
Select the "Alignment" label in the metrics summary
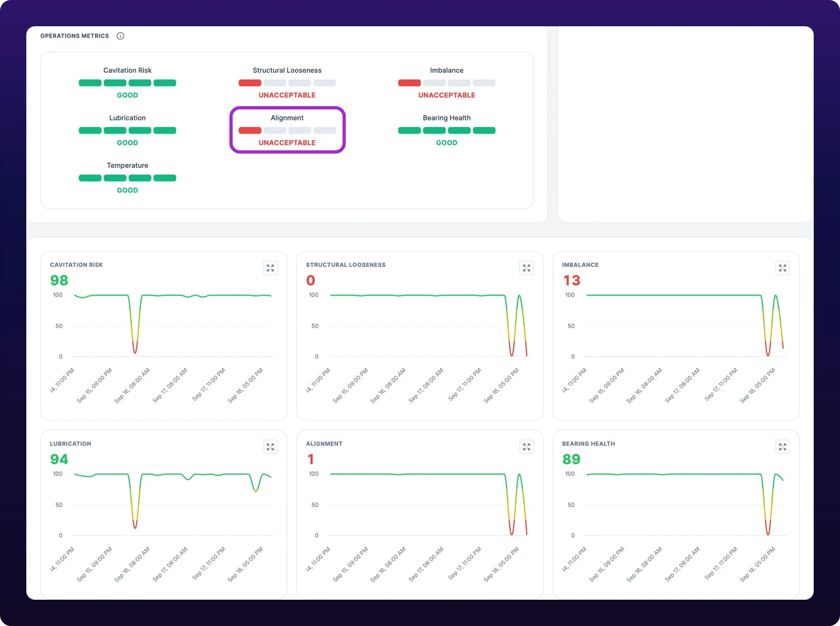coord(287,118)
